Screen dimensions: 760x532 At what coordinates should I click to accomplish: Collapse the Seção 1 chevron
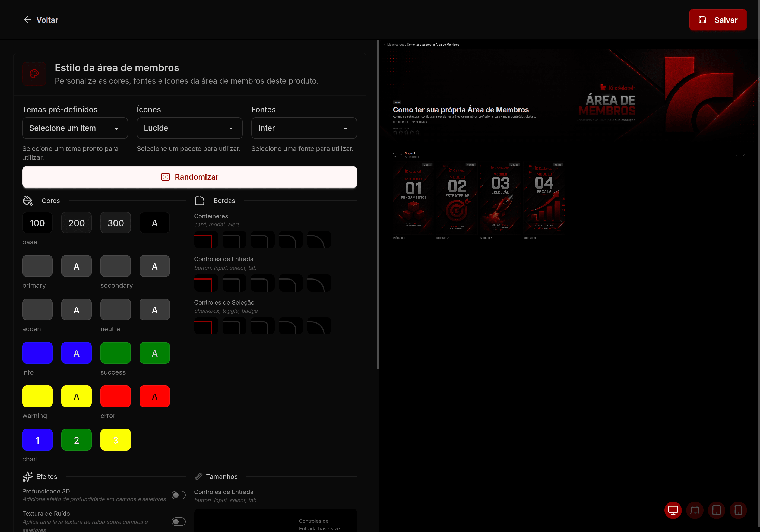401,155
